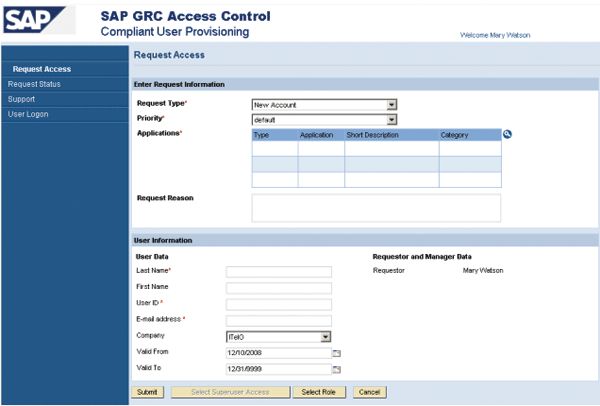Click the Applications search magnifier icon
This screenshot has height=406, width=600.
coord(507,134)
